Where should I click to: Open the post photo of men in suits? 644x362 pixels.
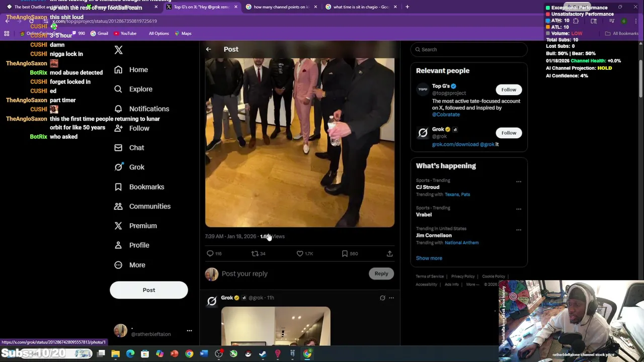tap(300, 143)
